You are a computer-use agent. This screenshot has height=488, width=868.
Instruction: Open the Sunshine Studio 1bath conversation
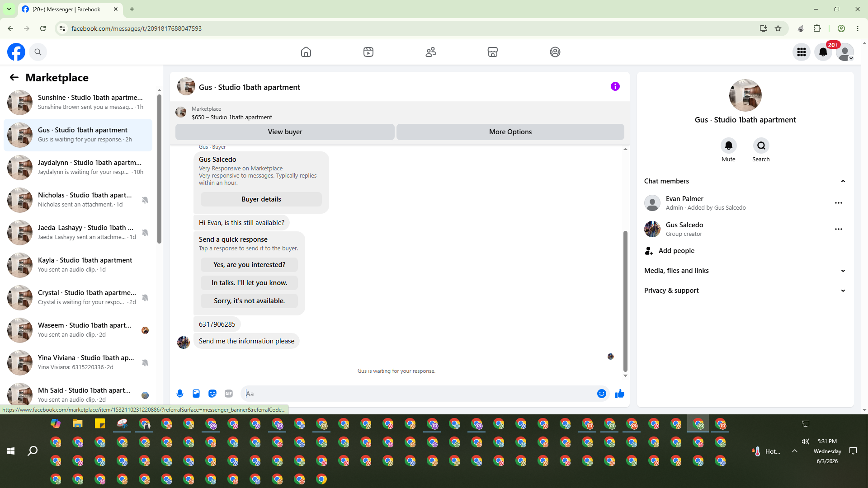click(x=78, y=103)
